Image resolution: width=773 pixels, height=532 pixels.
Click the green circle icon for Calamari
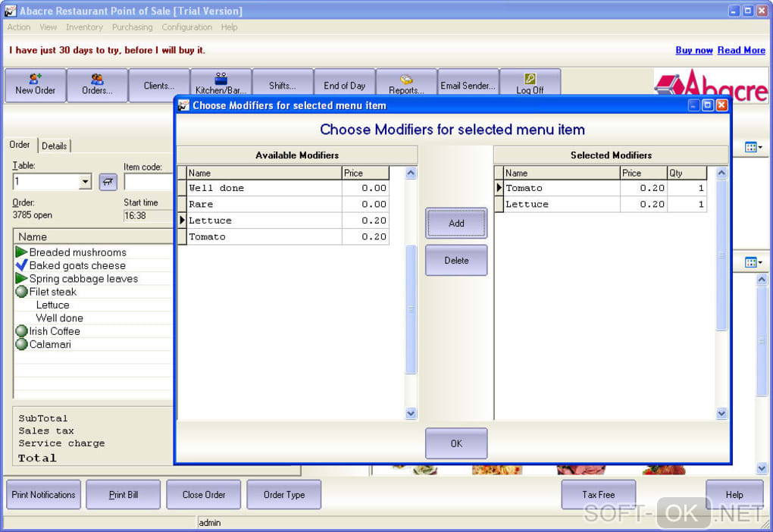[x=21, y=344]
